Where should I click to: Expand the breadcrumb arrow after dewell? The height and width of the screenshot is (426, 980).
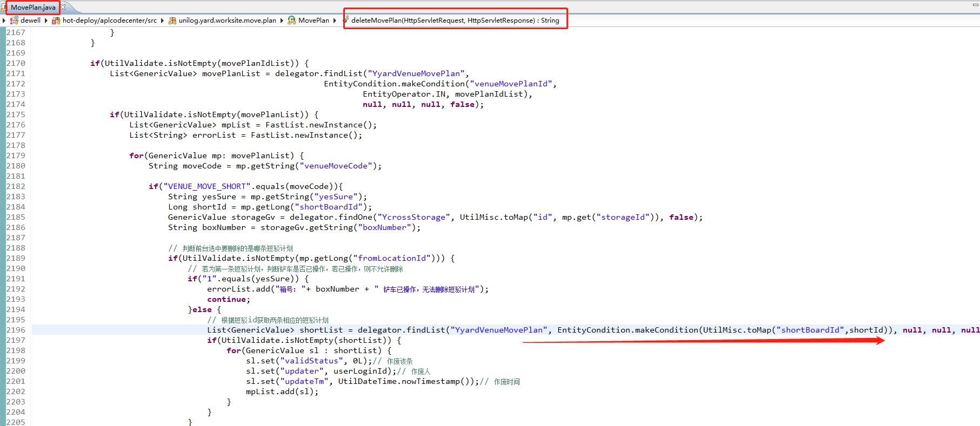pos(46,21)
